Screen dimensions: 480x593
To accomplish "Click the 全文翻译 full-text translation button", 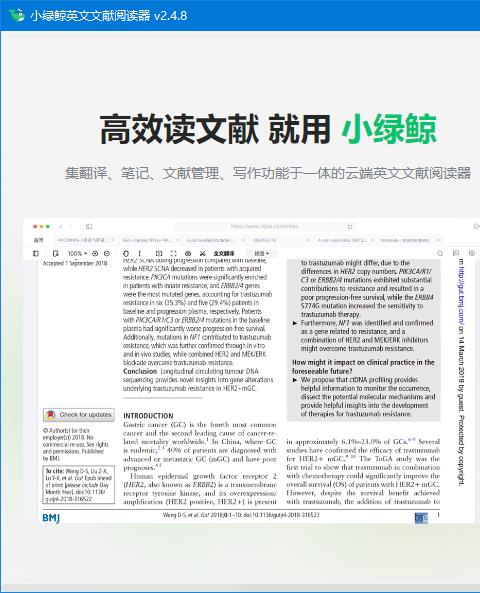I will (224, 253).
